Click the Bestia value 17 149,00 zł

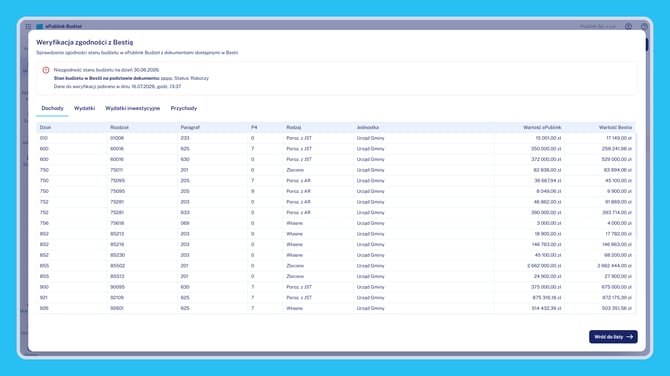[x=619, y=138]
